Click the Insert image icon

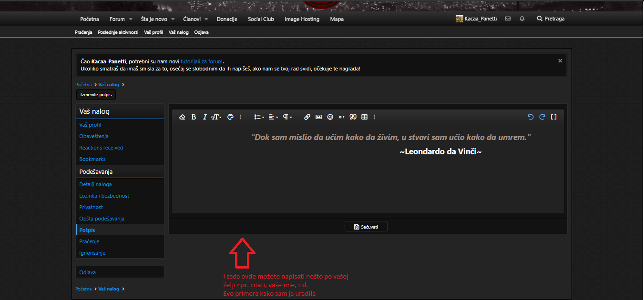318,117
